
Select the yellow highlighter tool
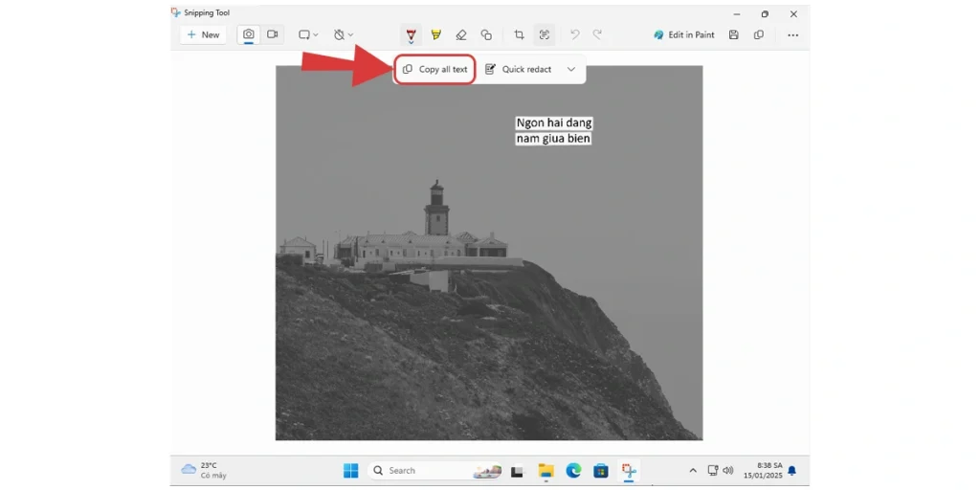(x=435, y=34)
